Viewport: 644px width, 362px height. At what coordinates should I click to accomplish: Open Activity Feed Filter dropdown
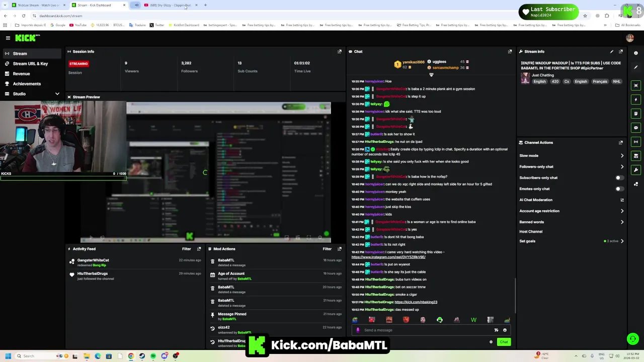click(x=186, y=249)
